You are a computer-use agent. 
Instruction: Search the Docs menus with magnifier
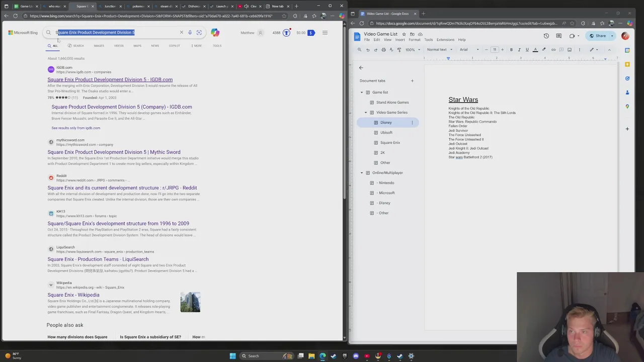point(359,50)
